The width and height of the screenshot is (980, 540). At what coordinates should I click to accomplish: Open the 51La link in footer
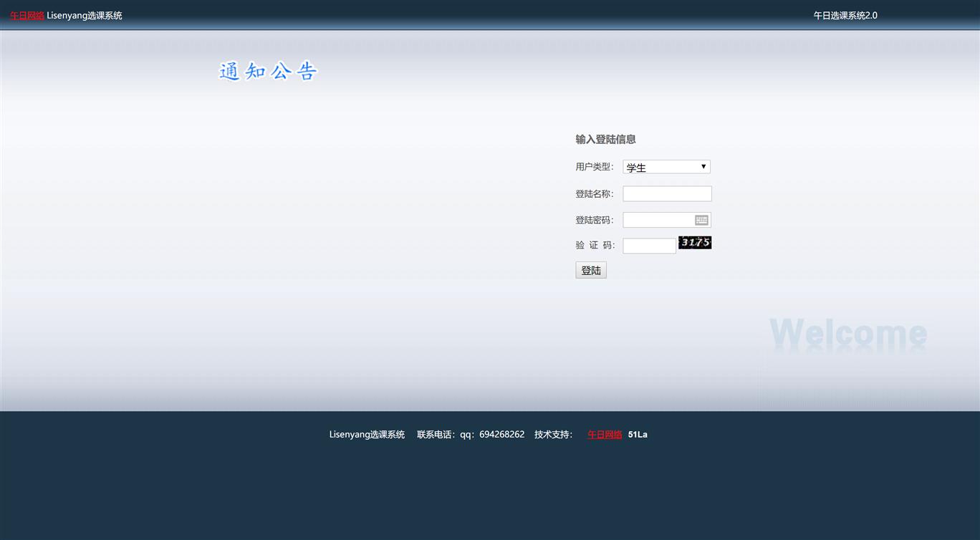point(638,435)
